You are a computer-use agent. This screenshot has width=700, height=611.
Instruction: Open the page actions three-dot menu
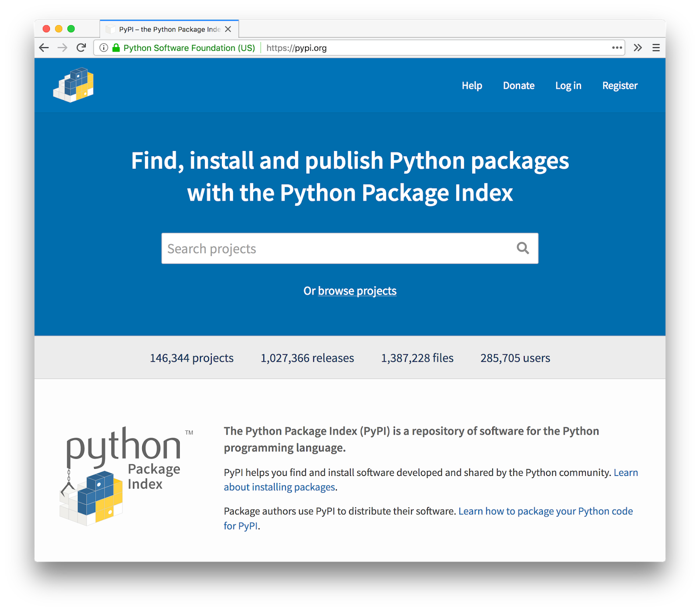[x=617, y=48]
